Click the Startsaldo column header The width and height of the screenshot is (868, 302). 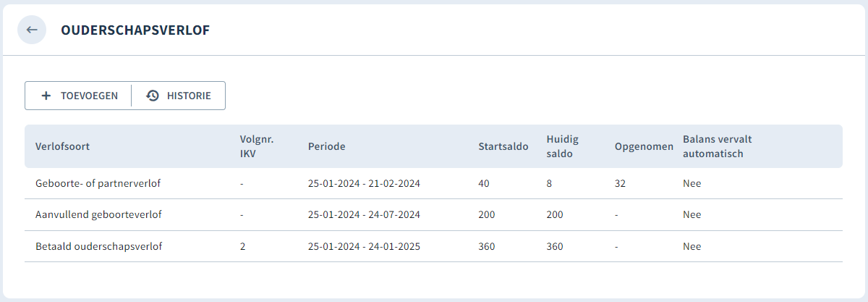click(x=503, y=146)
